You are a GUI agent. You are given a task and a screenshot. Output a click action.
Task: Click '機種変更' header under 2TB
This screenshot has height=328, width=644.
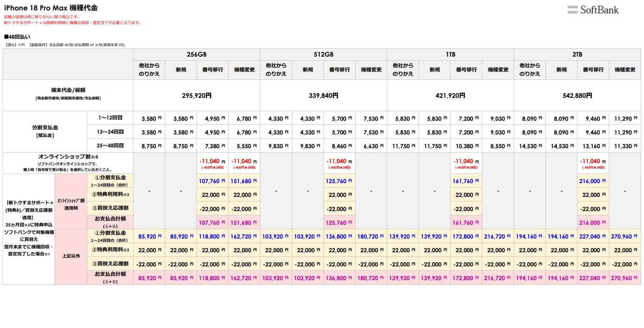point(625,70)
